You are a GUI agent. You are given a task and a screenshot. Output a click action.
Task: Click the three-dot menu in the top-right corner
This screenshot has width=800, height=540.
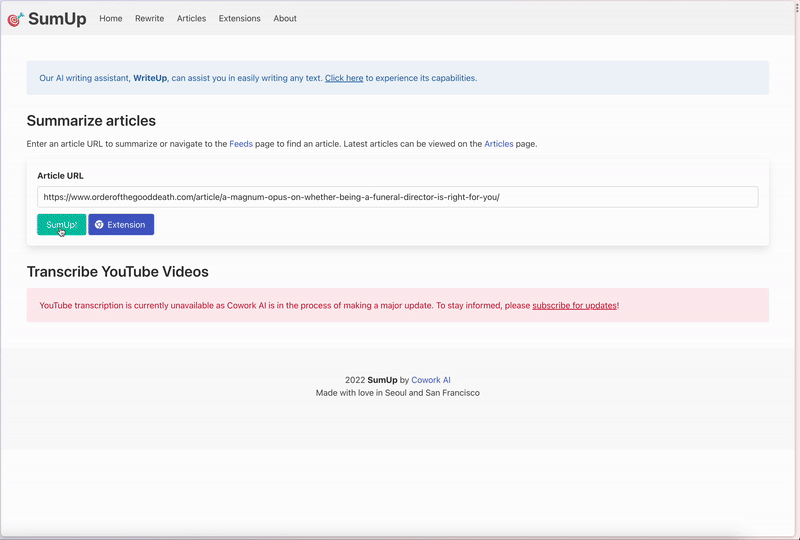796,7
